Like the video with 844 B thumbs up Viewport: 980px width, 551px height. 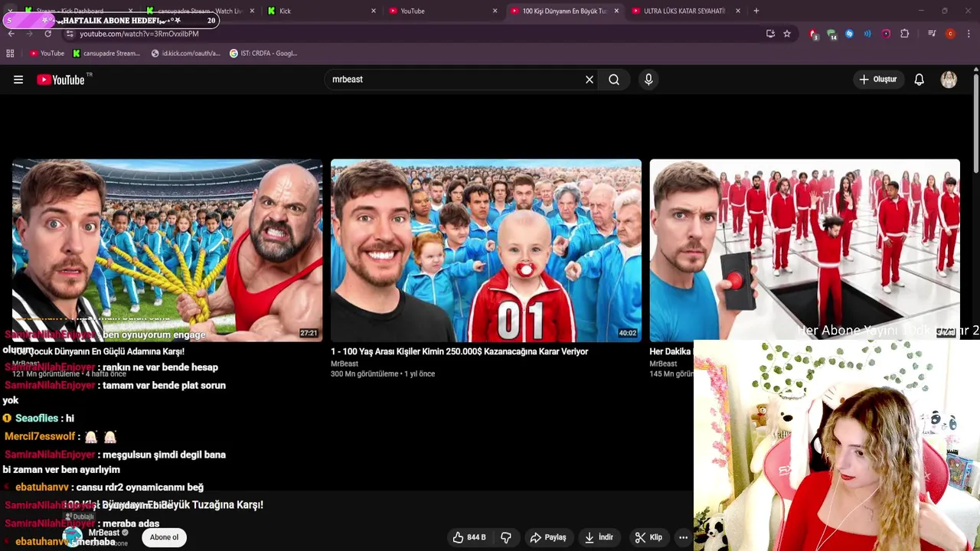tap(469, 537)
